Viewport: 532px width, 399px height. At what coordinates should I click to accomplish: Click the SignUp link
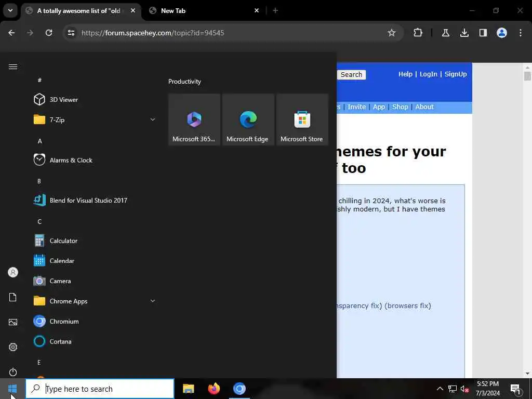[456, 74]
